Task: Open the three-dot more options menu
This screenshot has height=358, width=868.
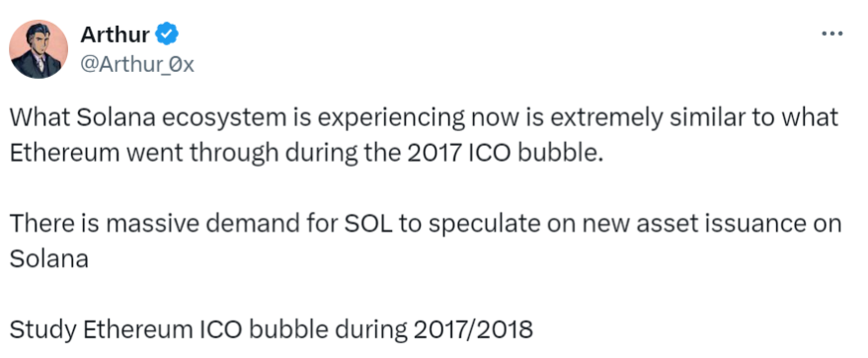Action: point(831,34)
